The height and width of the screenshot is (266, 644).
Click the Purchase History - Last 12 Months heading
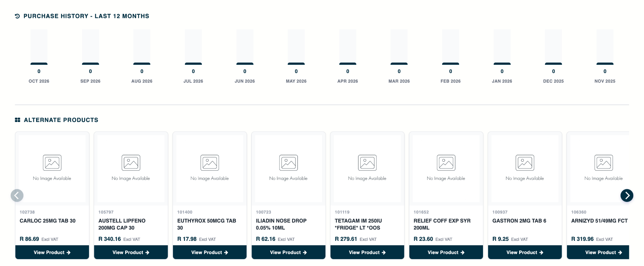[x=86, y=16]
